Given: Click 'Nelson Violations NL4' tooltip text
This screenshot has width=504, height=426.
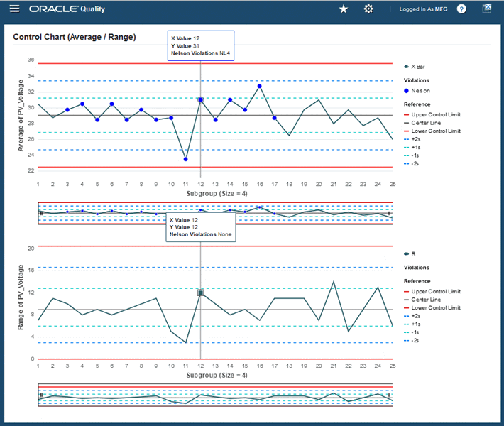Looking at the screenshot, I should (201, 53).
